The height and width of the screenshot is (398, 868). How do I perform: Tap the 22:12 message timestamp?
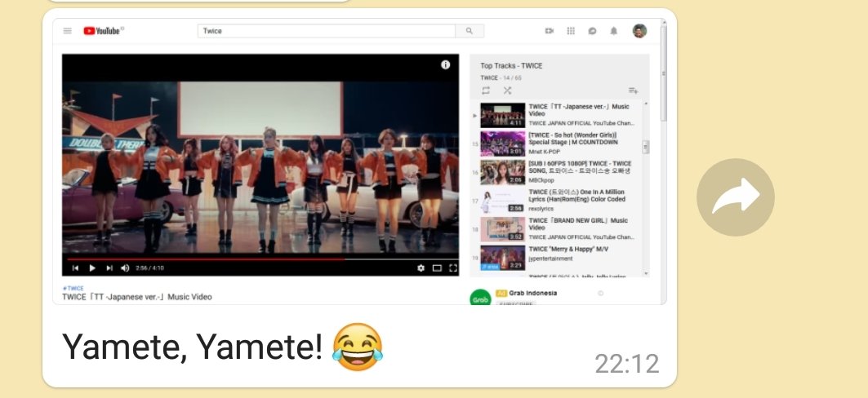click(x=627, y=365)
